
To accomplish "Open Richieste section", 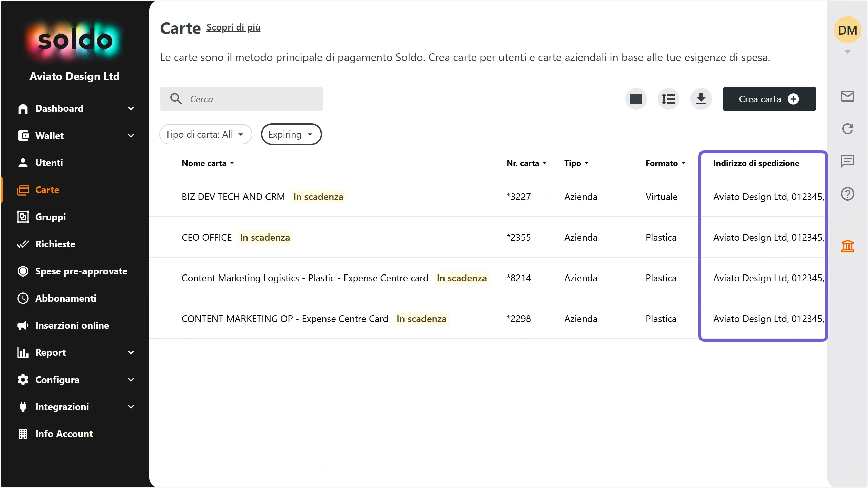I will (55, 244).
